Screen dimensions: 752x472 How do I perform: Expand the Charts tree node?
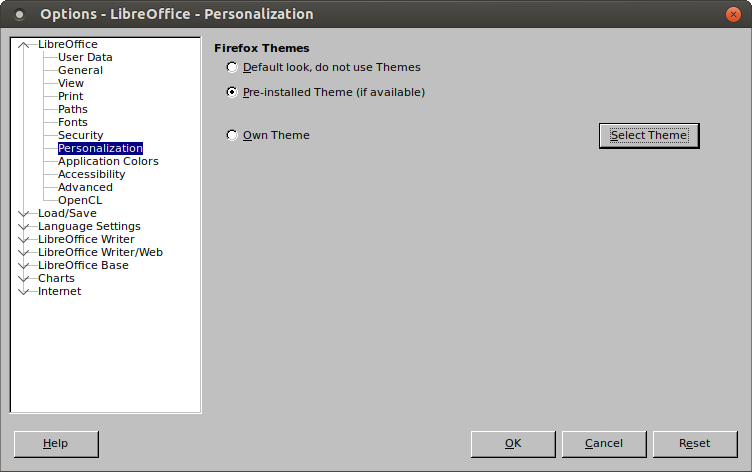23,278
